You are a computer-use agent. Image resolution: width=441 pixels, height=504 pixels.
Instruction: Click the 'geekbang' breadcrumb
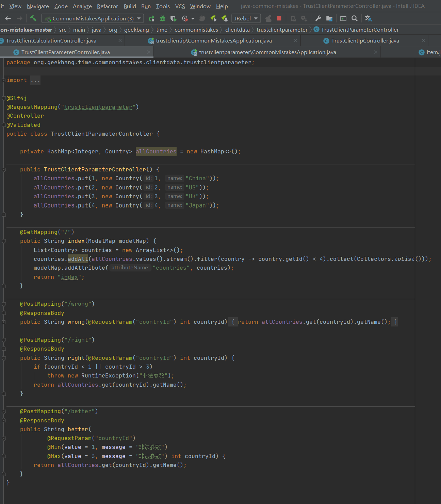[136, 30]
